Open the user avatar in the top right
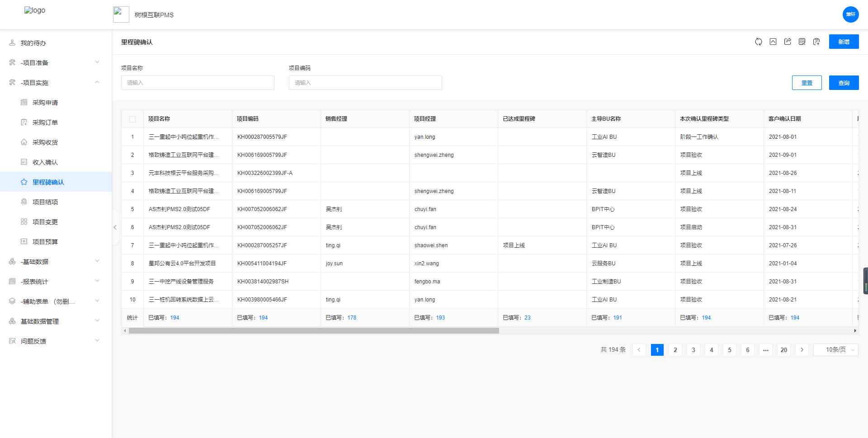This screenshot has width=868, height=438. click(851, 14)
